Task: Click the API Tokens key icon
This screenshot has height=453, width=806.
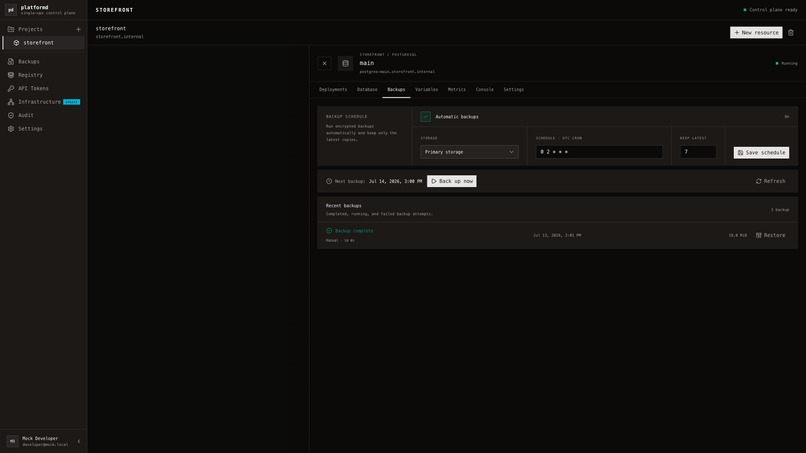Action: coord(11,88)
